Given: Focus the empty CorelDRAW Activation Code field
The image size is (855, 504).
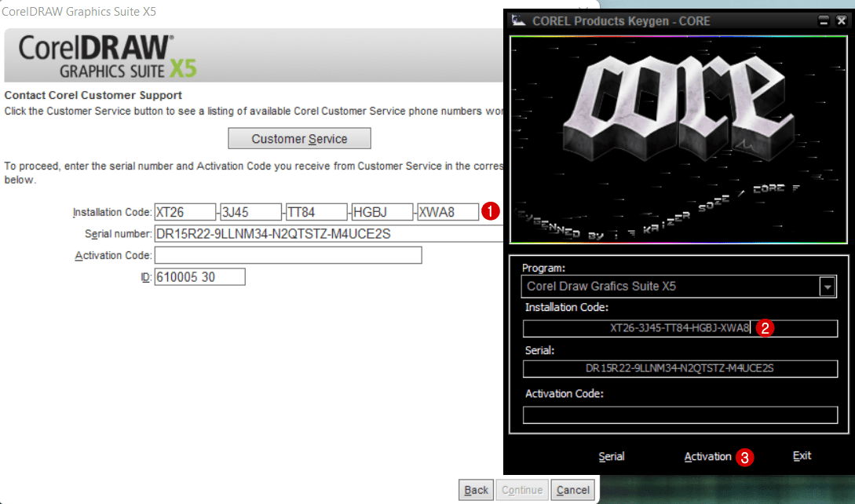Looking at the screenshot, I should pos(288,255).
